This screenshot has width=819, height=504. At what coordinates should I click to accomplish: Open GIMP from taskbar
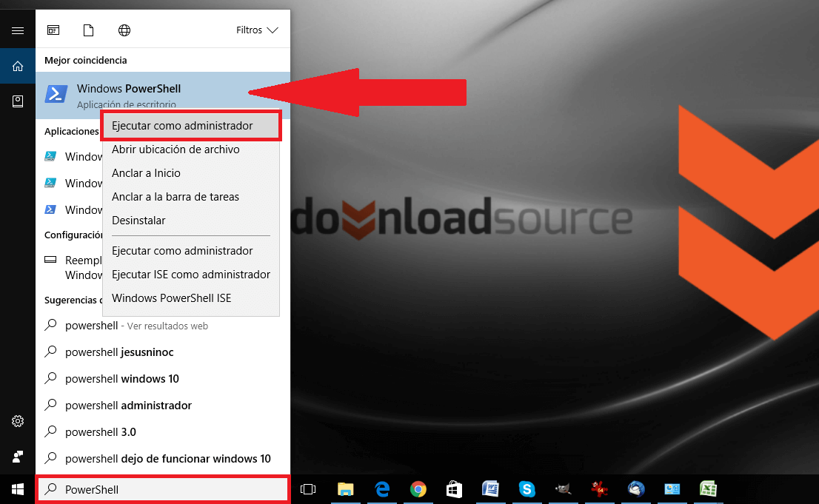pyautogui.click(x=563, y=489)
